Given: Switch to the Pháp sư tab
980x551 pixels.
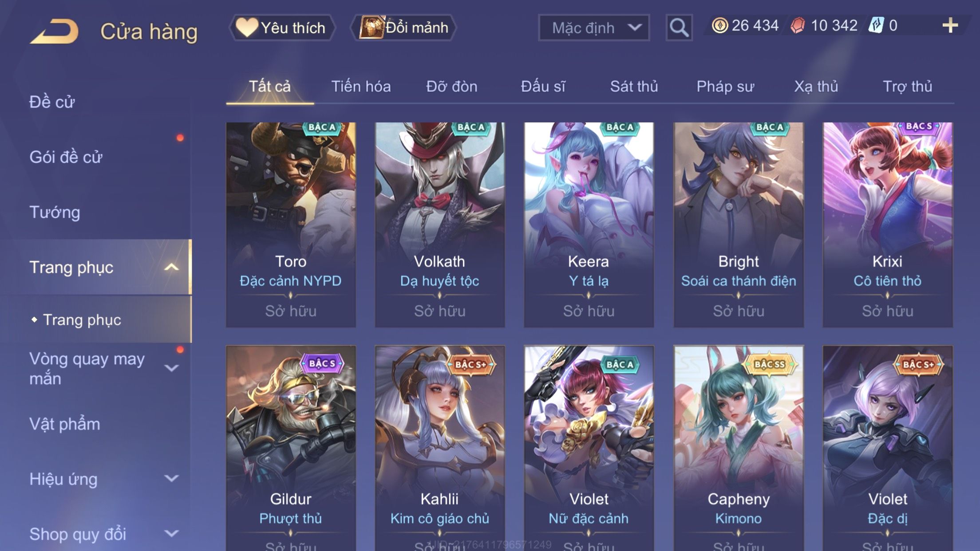Looking at the screenshot, I should tap(725, 87).
